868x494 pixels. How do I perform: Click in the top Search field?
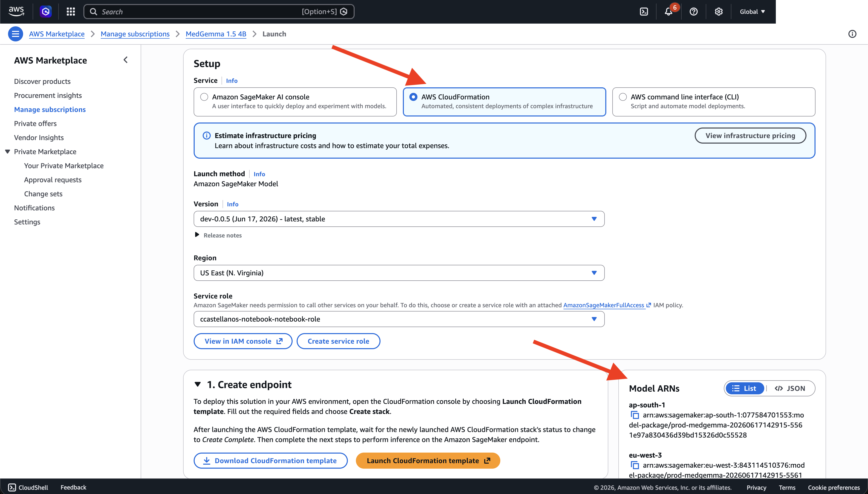pyautogui.click(x=219, y=12)
